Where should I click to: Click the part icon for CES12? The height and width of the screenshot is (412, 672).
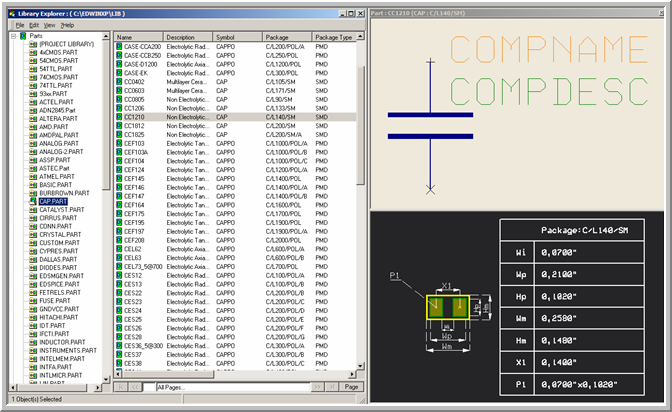coord(119,275)
